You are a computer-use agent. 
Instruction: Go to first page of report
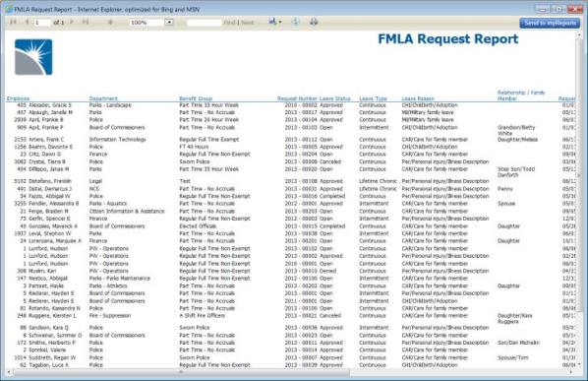(x=13, y=22)
